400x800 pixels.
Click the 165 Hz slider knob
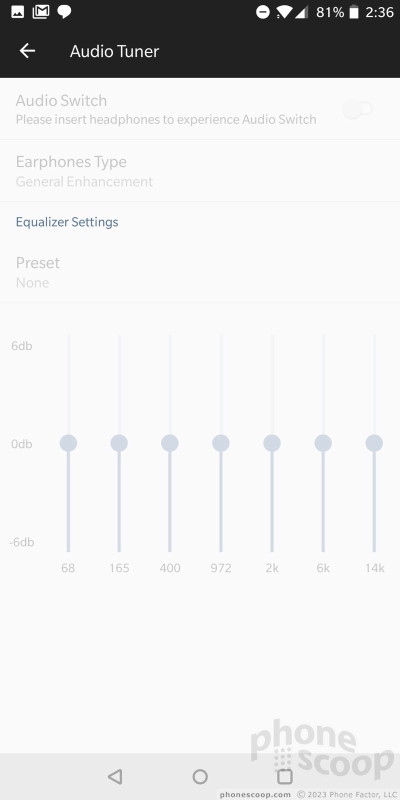point(119,443)
